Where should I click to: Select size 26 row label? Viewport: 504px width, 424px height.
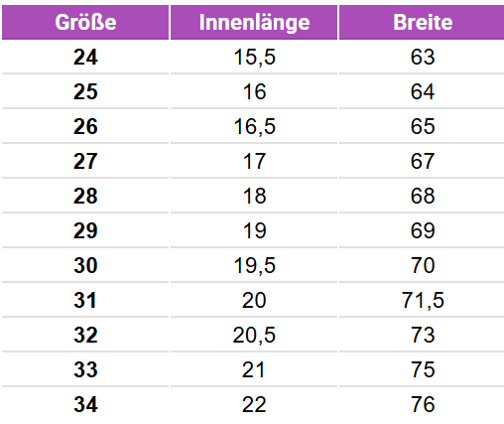[85, 126]
